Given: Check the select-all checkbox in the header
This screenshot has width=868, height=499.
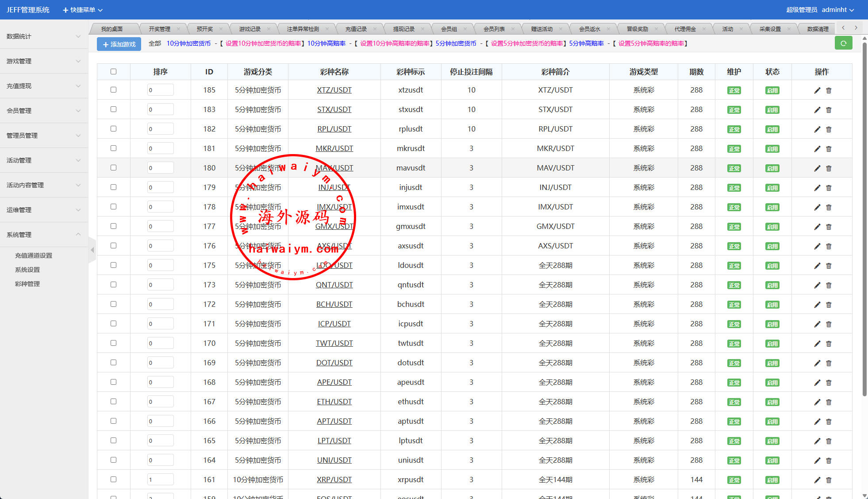Looking at the screenshot, I should point(113,72).
